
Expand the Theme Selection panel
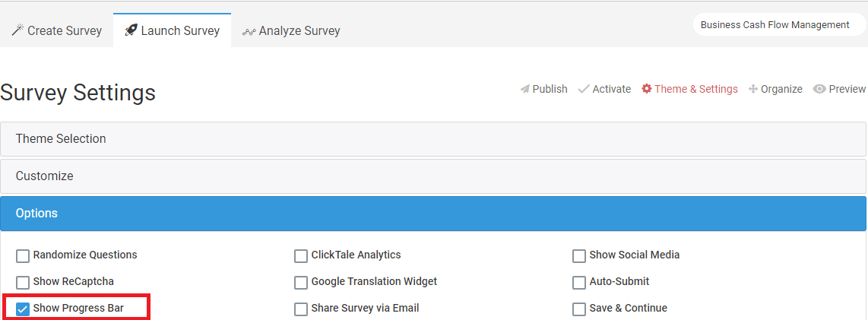coord(433,139)
